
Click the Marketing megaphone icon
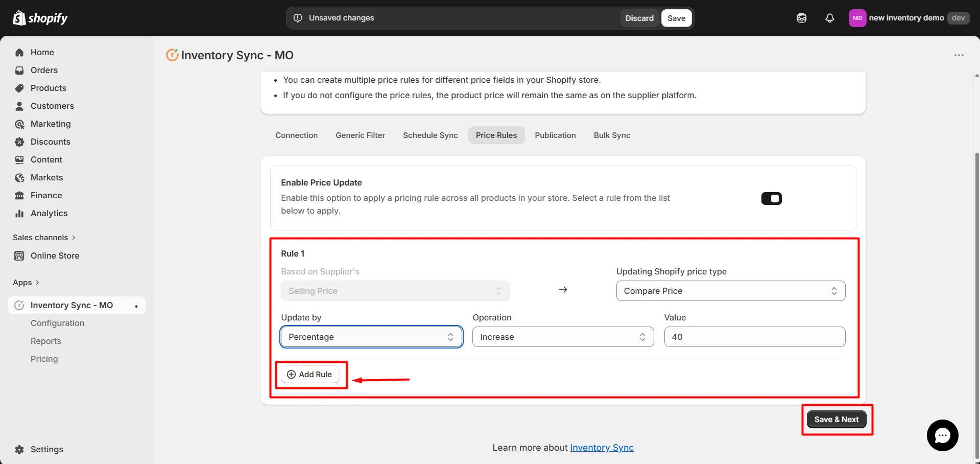[19, 124]
